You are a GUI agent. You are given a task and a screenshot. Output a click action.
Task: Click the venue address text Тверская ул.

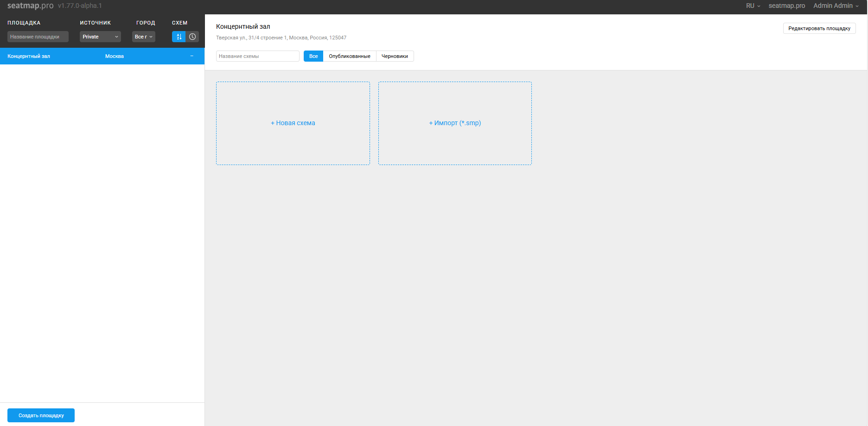(x=281, y=38)
